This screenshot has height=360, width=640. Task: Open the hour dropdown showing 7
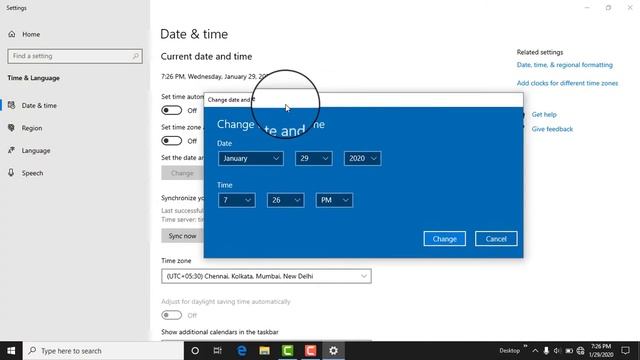(x=237, y=200)
